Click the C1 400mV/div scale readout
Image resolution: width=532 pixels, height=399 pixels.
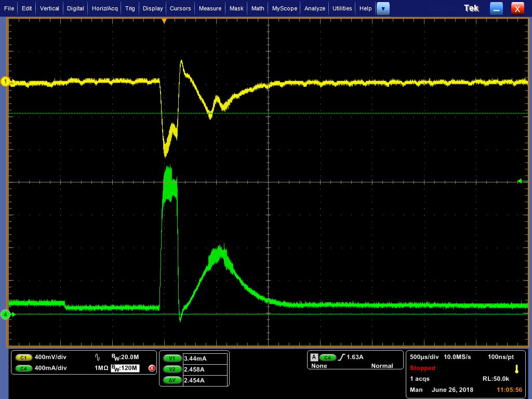(50, 357)
